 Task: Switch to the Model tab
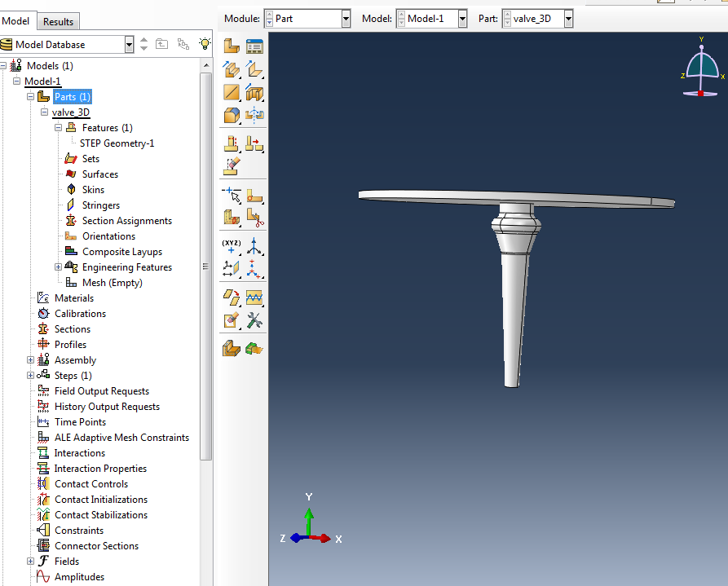[17, 21]
